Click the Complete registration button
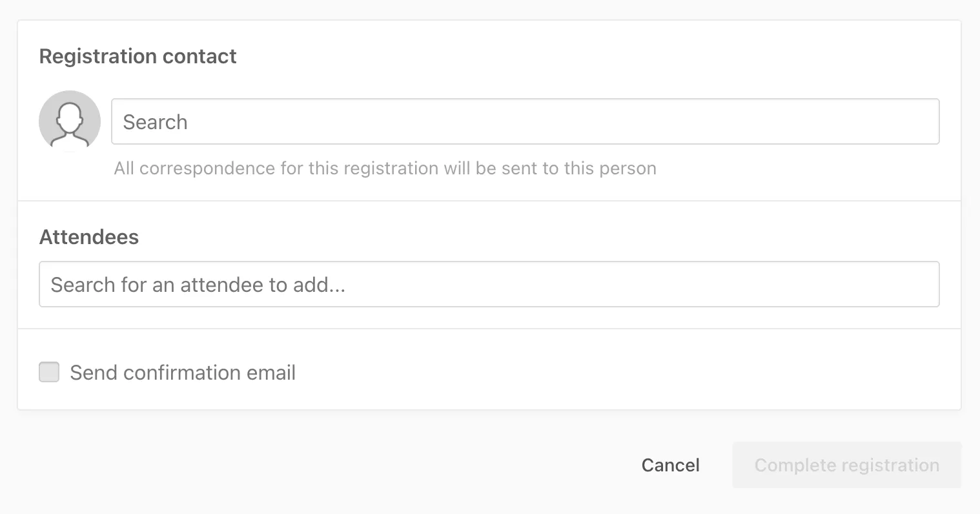Screen dimensions: 980x514 (846, 465)
